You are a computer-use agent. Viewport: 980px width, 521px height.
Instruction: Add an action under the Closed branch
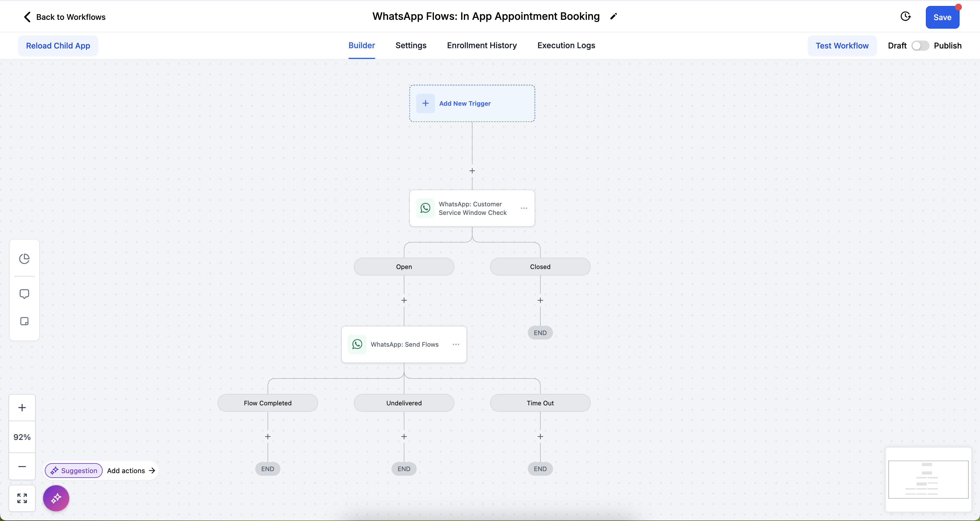tap(540, 300)
